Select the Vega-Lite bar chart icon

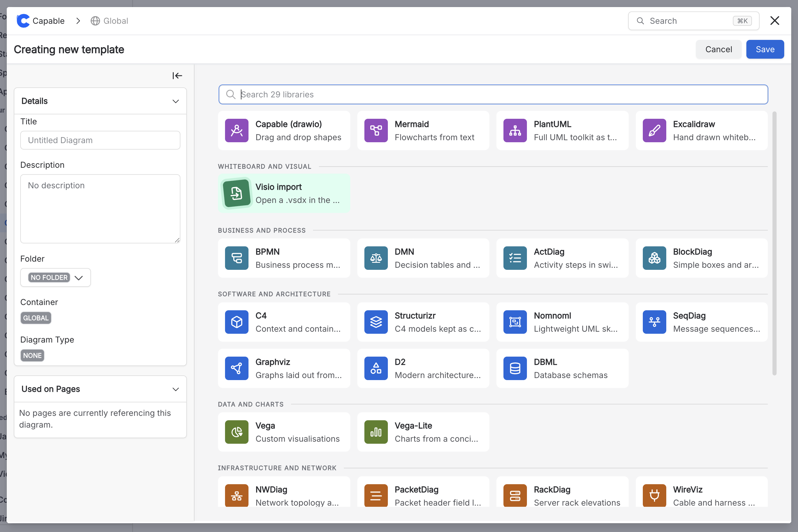[376, 432]
